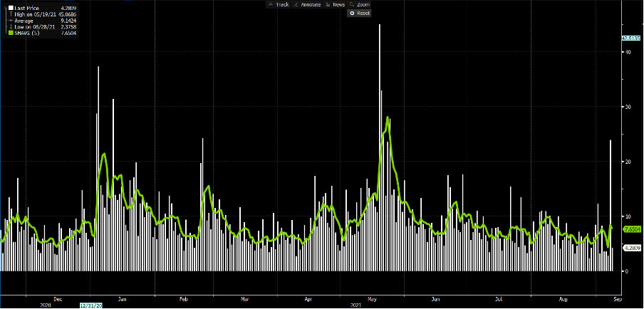Click the Apr month label

tap(308, 300)
